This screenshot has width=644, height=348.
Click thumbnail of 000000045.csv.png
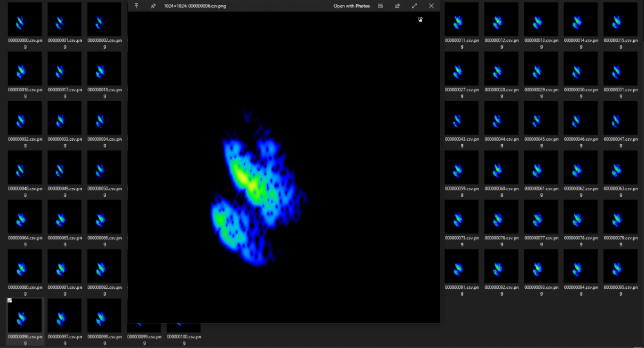coord(541,118)
